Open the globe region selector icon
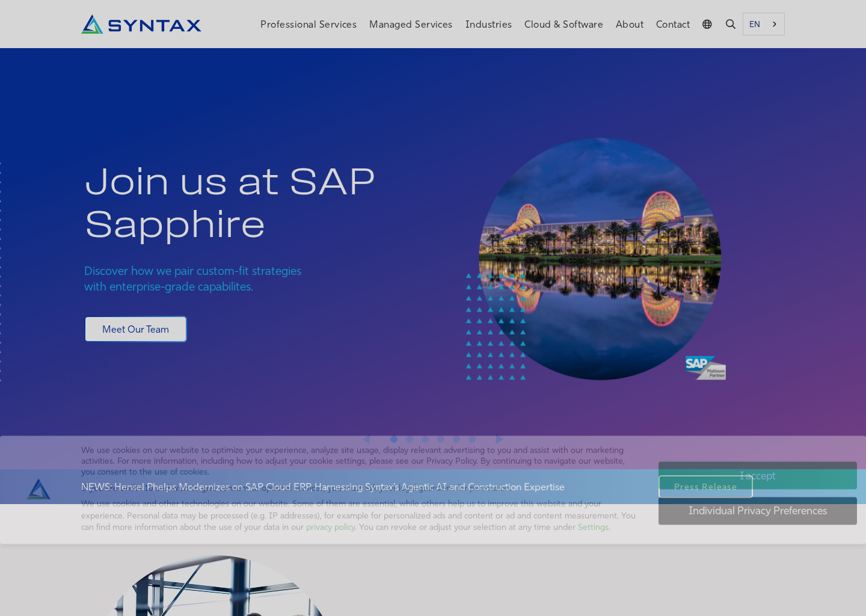 point(707,24)
